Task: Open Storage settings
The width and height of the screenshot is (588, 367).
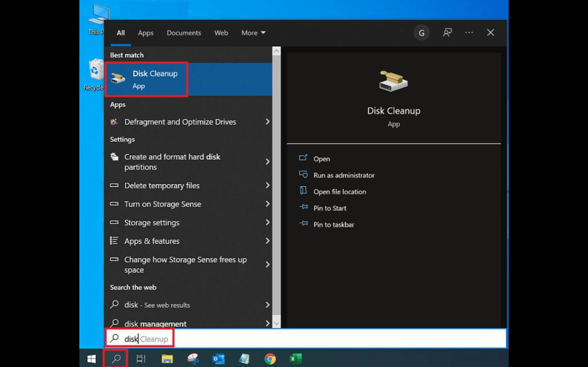Action: 152,222
